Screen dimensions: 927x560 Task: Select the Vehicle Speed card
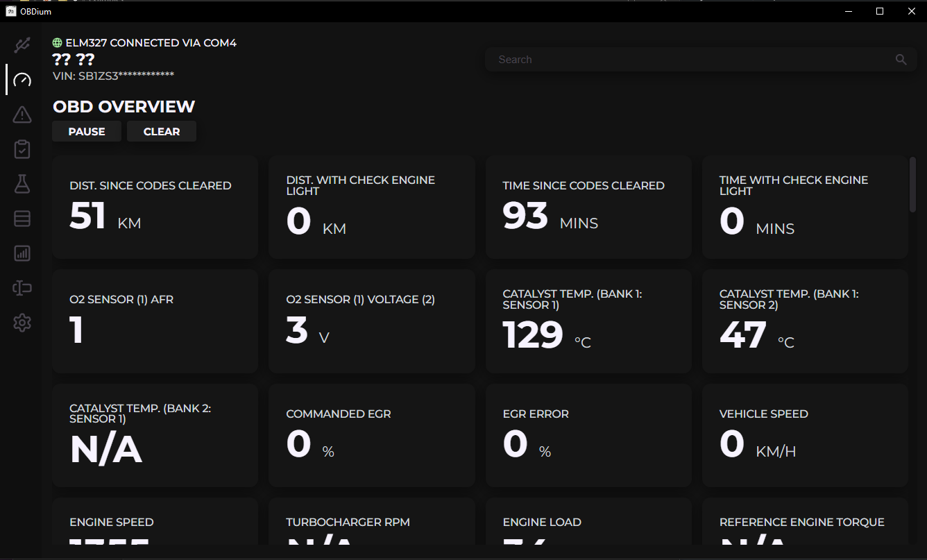click(805, 436)
